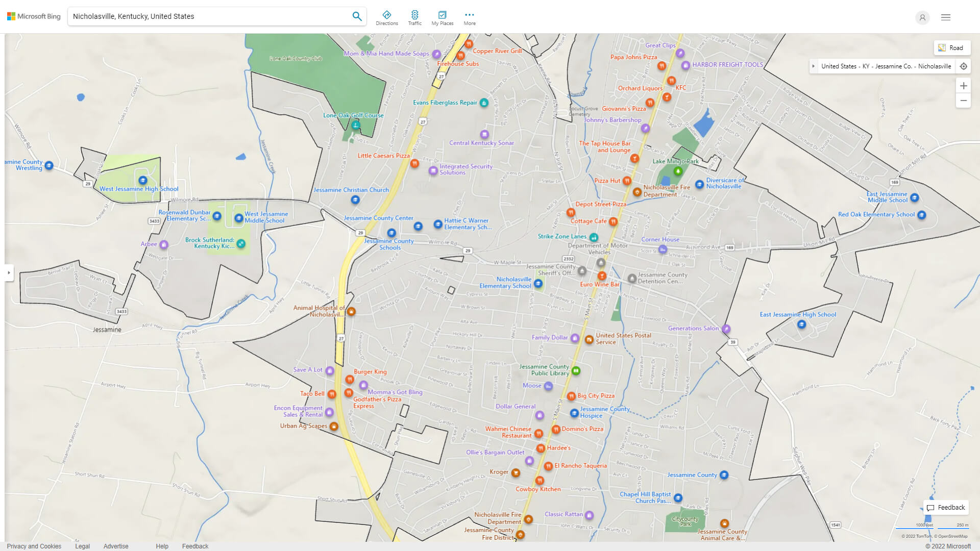The width and height of the screenshot is (980, 551).
Task: Toggle the Traffic overlay
Action: click(x=415, y=17)
